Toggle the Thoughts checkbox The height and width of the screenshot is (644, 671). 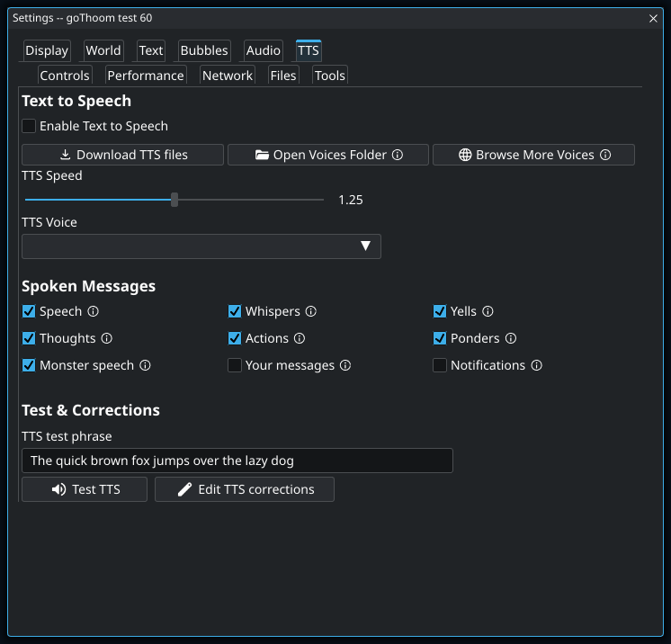29,338
